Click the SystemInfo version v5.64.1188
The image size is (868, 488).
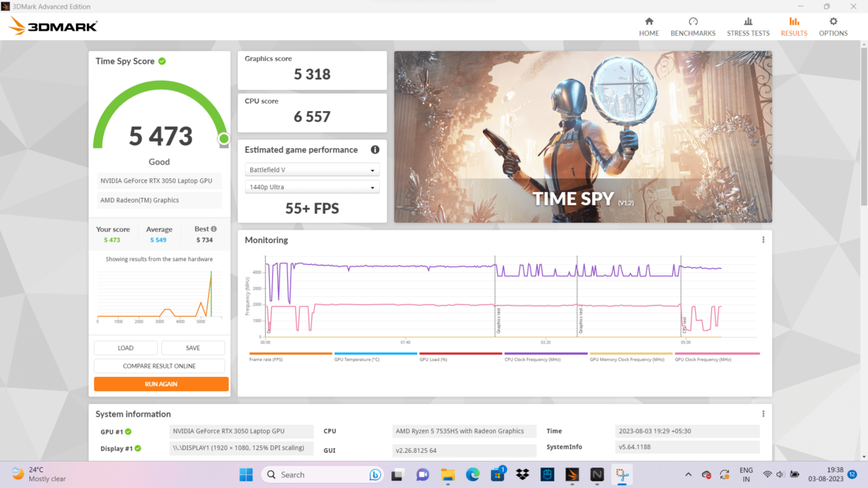point(688,447)
